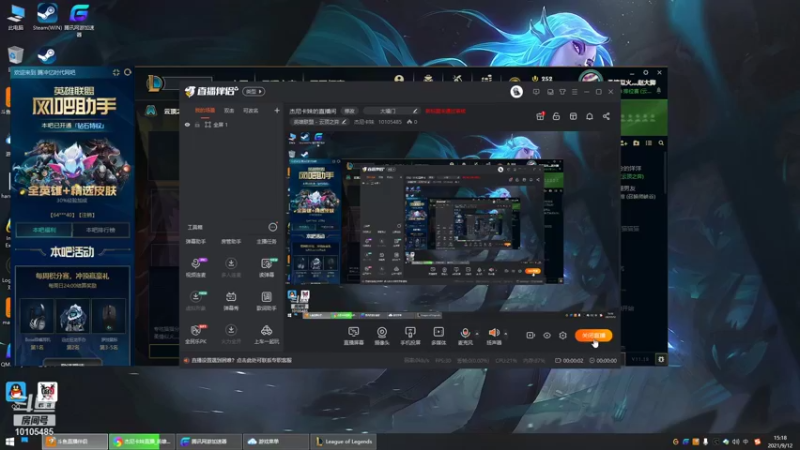This screenshot has height=450, width=800.
Task: Add a 多媒体 media source
Action: (438, 336)
